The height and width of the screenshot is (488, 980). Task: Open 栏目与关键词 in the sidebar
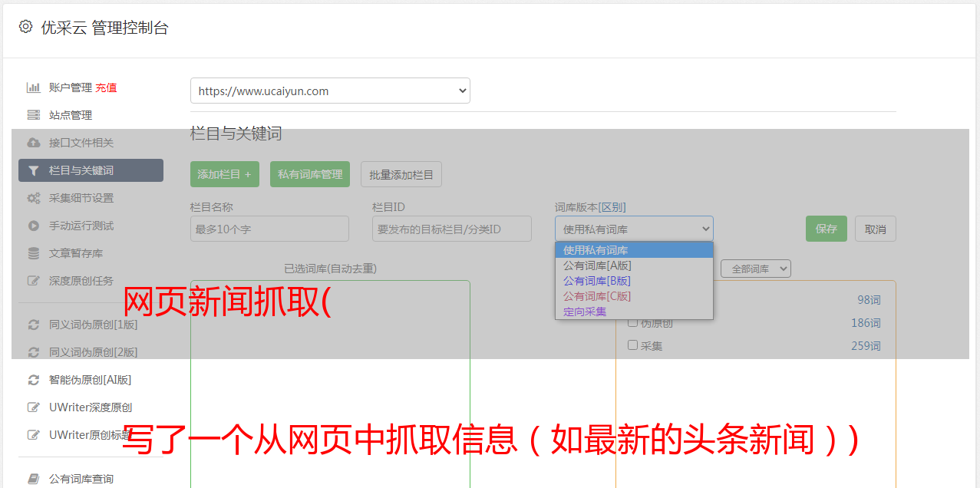point(91,170)
